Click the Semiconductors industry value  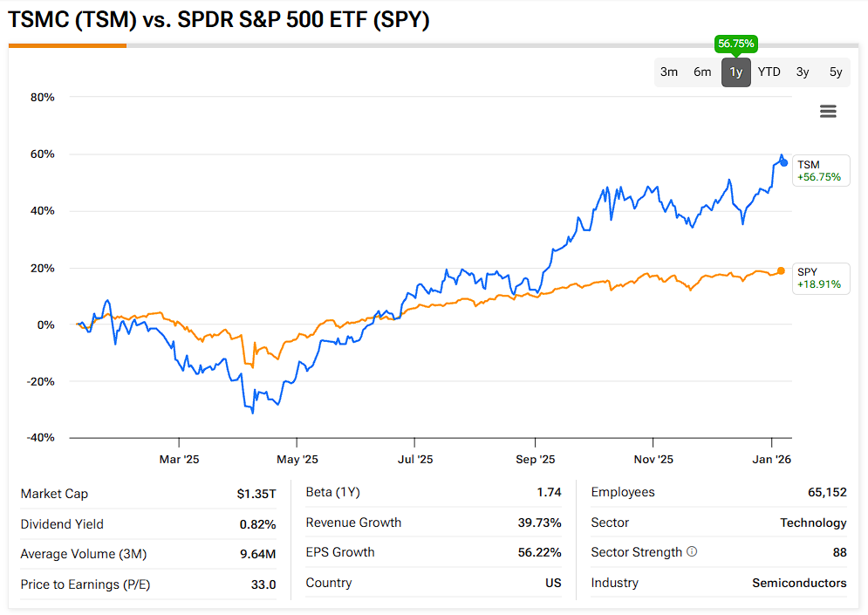click(799, 583)
